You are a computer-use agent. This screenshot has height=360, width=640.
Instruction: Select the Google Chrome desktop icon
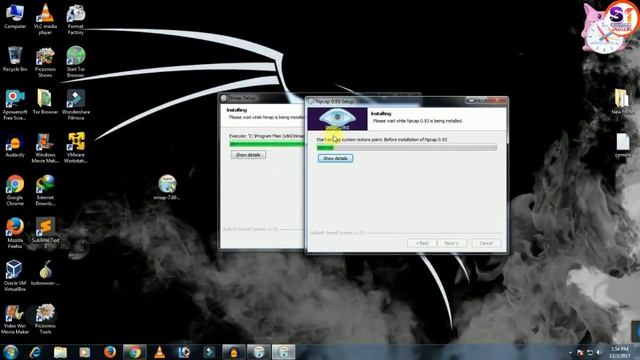(15, 191)
